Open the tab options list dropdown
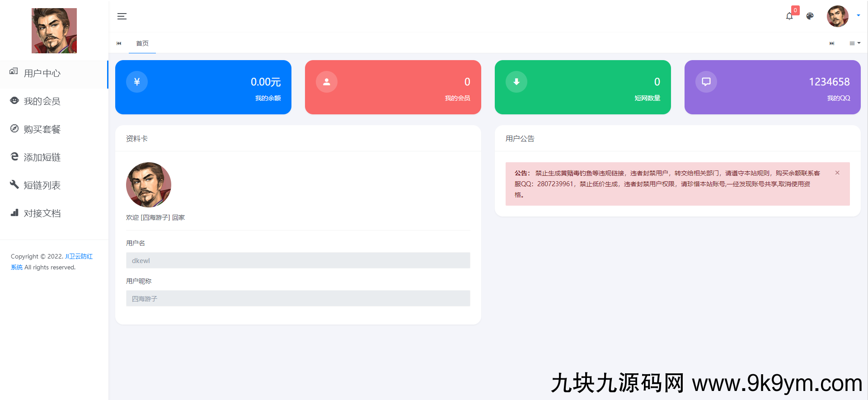Screen dimensions: 868x400 click(x=854, y=43)
